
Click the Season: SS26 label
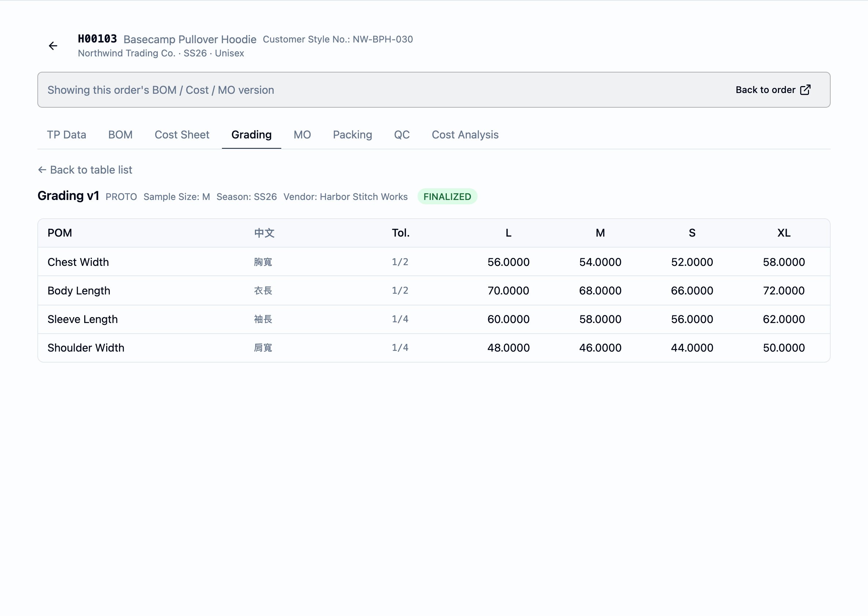point(246,196)
